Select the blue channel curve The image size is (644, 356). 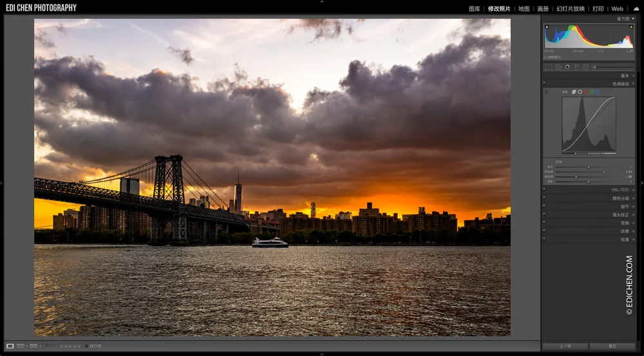tap(598, 92)
